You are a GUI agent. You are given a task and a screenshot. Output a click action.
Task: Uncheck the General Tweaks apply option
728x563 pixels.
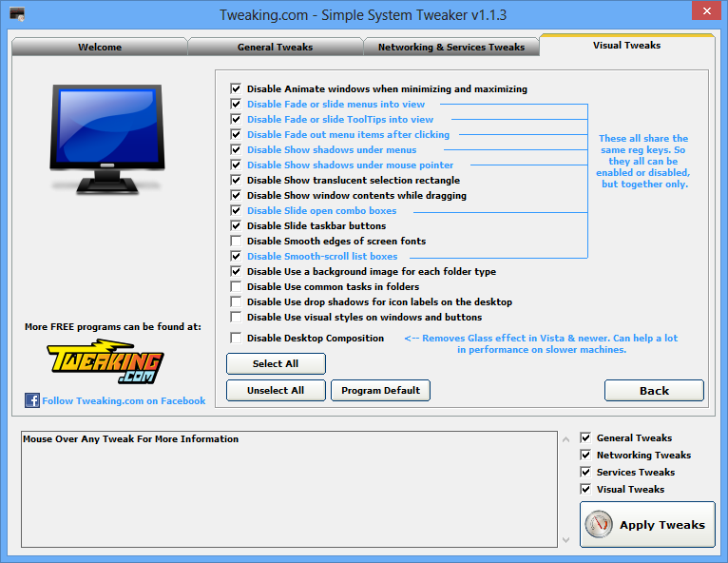point(585,437)
